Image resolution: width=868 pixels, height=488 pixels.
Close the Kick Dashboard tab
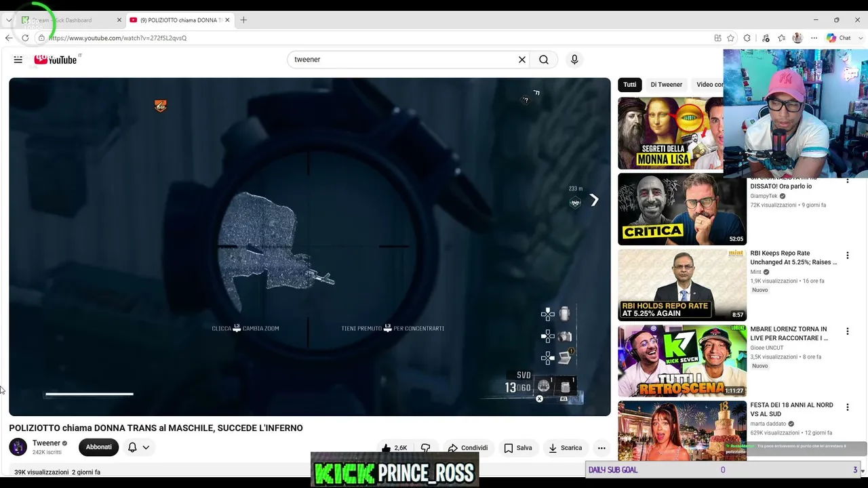[x=119, y=20]
